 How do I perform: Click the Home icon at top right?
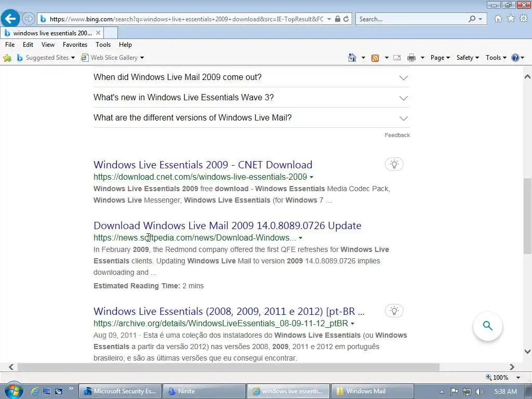tap(498, 19)
